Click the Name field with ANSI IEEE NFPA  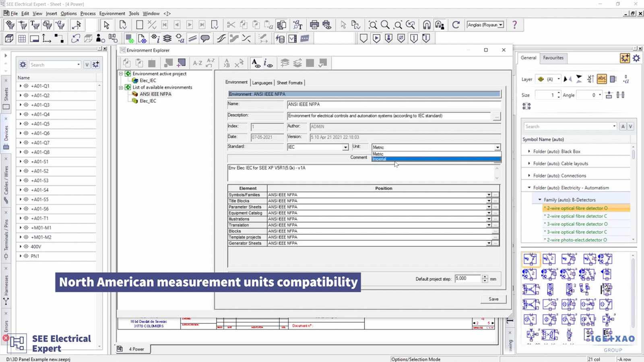coord(394,104)
